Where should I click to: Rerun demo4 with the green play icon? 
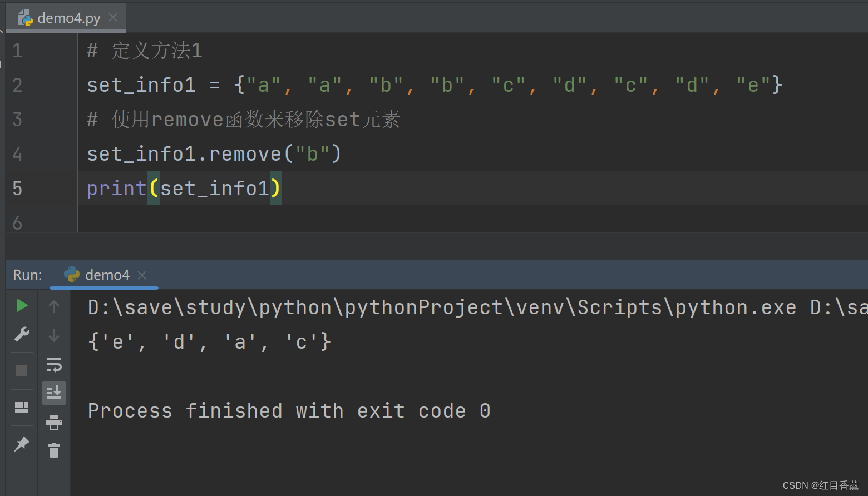pyautogui.click(x=22, y=305)
